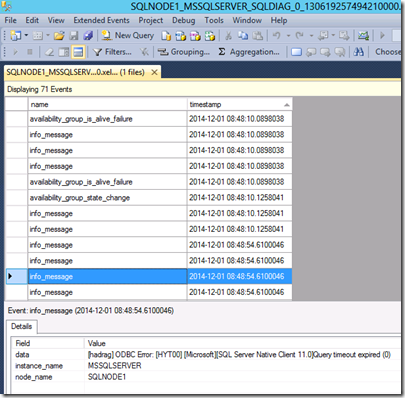
Task: Sort by the timestamp column header
Action: 239,104
